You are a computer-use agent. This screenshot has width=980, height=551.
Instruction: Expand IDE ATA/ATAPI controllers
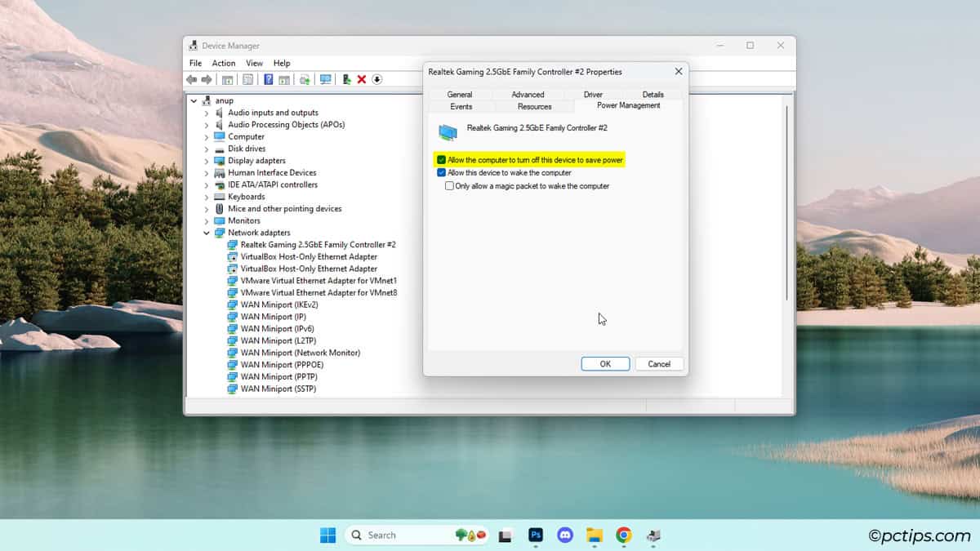(x=207, y=184)
